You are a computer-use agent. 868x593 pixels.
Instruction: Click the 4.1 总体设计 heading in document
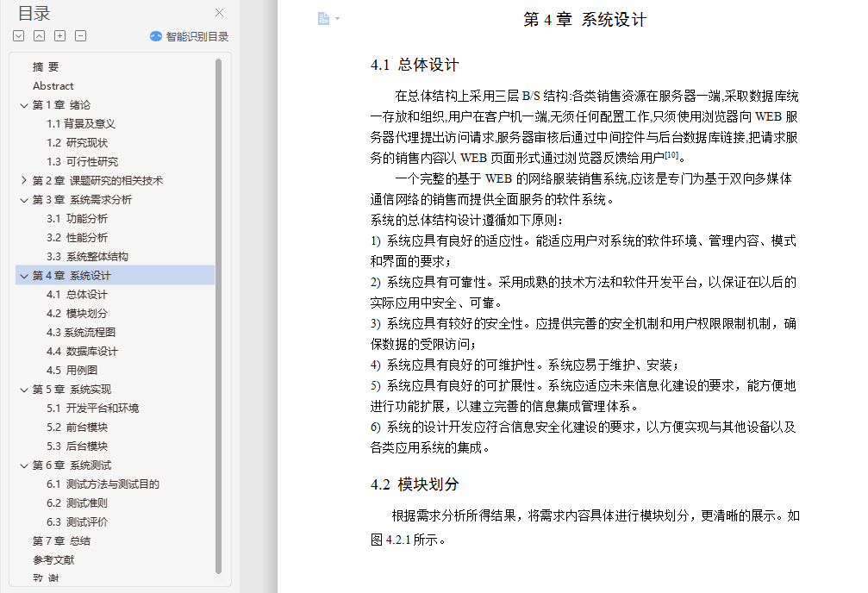tap(415, 65)
